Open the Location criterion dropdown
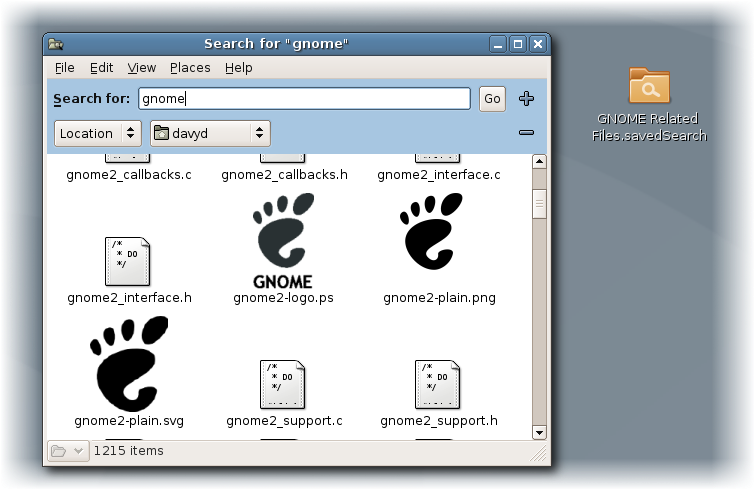This screenshot has height=489, width=754. click(98, 133)
